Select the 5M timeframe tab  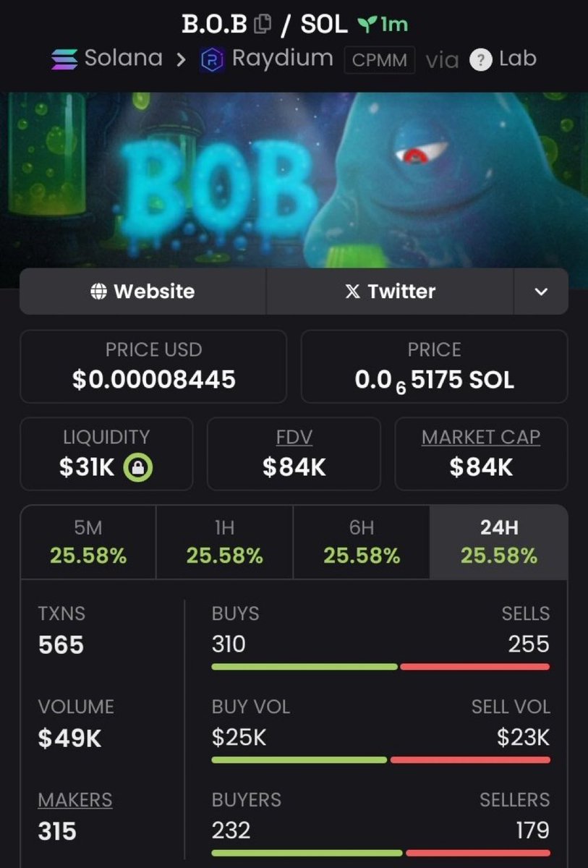[x=88, y=542]
